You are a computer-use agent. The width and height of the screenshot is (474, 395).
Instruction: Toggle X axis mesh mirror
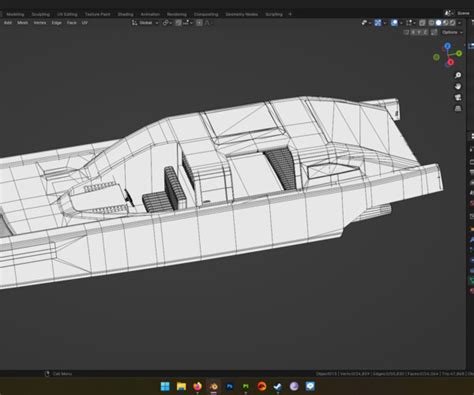413,32
